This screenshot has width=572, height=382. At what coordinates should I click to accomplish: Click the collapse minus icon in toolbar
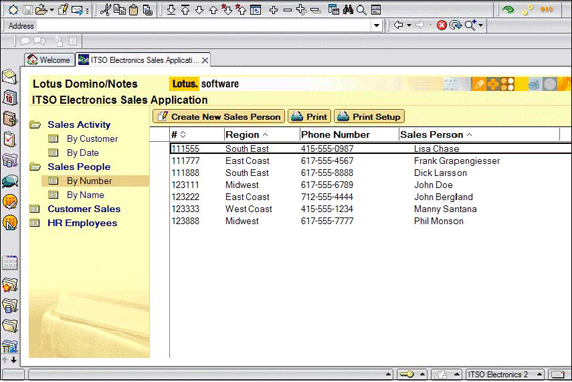coord(287,10)
